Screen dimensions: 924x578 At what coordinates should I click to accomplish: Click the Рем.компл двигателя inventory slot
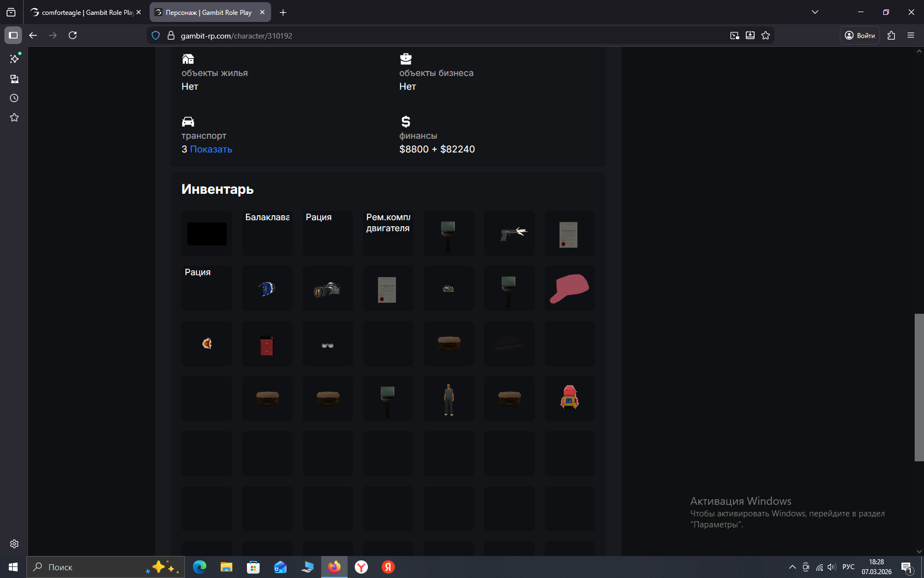point(388,233)
